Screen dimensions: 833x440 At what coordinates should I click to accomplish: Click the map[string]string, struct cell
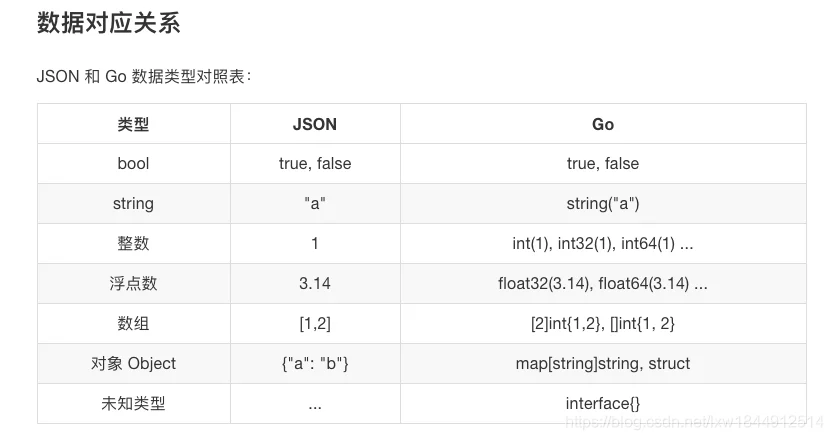click(x=603, y=363)
